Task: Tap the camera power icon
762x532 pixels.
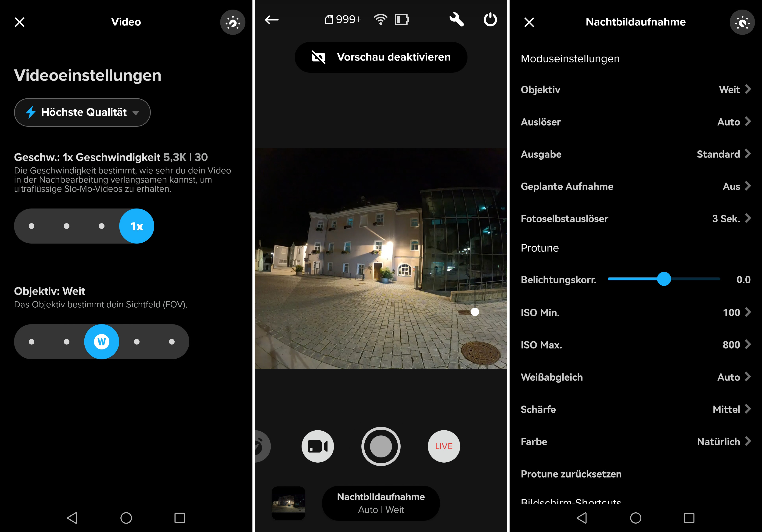Action: [490, 20]
